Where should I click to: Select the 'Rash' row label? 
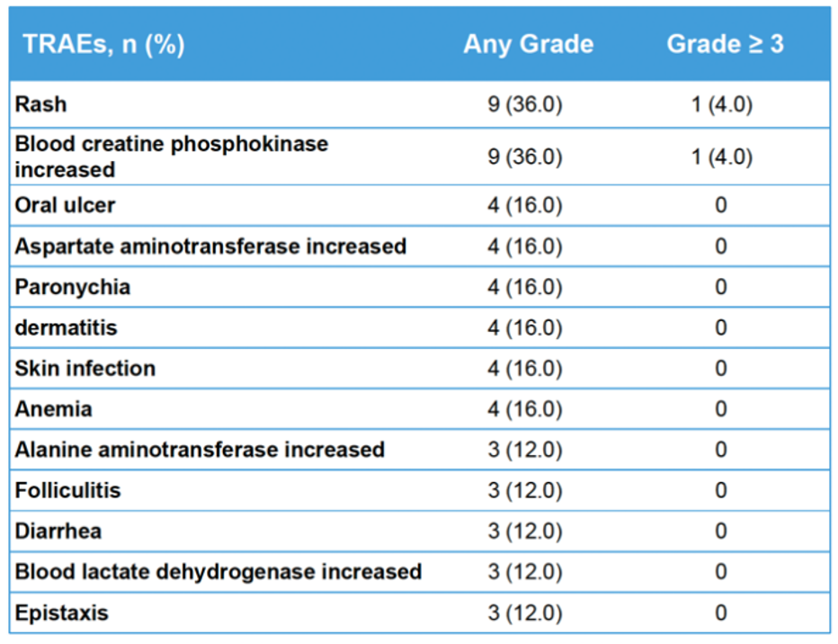coord(40,104)
